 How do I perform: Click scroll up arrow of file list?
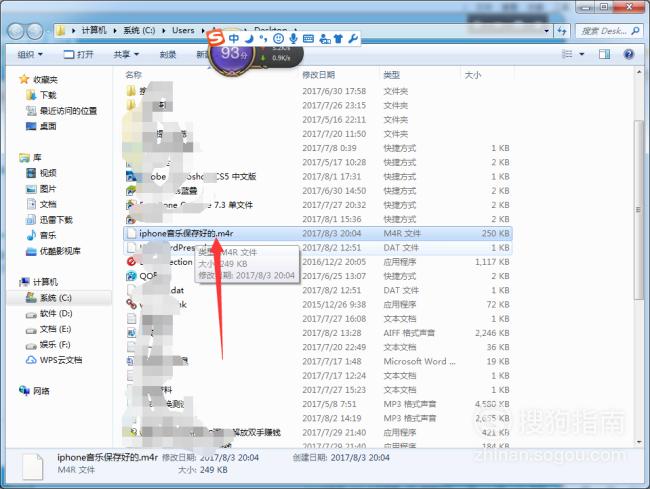pos(639,72)
